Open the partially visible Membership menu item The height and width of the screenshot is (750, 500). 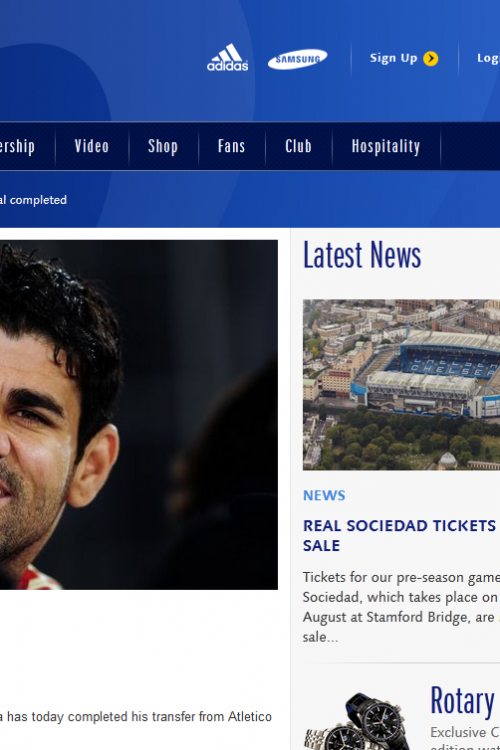(17, 146)
